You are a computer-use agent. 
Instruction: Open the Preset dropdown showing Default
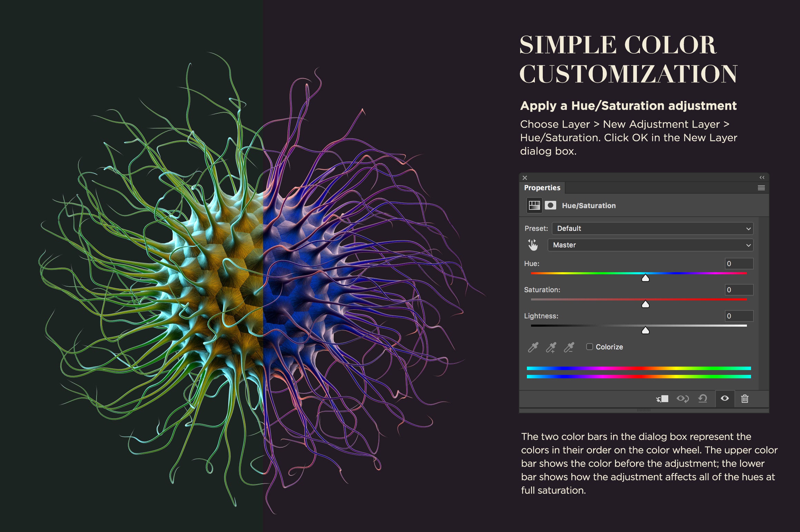point(652,228)
